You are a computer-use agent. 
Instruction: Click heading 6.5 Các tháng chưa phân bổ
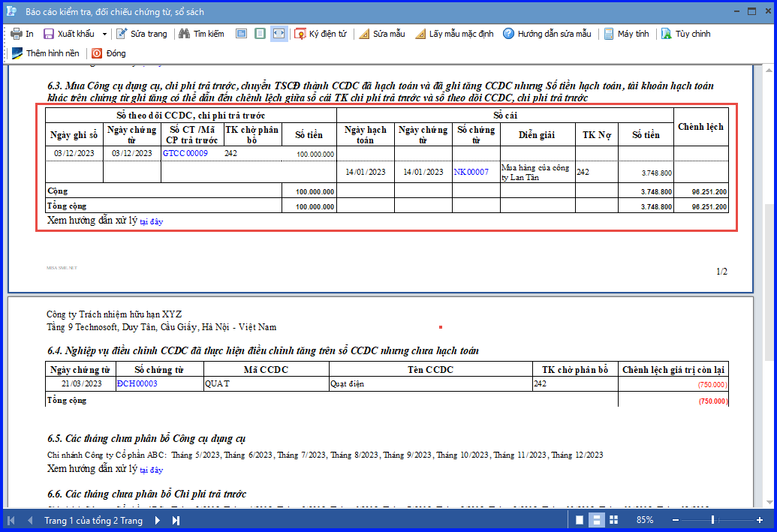(146, 438)
